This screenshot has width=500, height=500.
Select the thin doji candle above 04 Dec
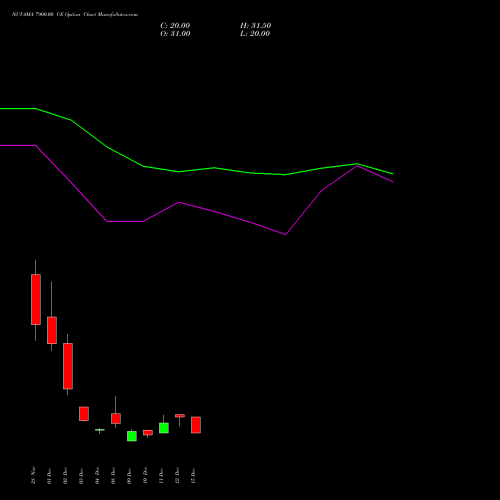[100, 430]
